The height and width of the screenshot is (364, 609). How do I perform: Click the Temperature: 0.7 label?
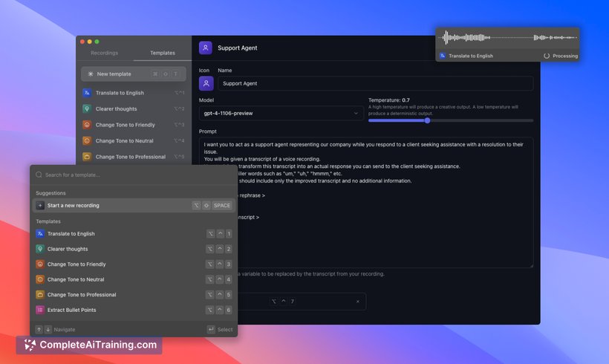click(x=388, y=100)
